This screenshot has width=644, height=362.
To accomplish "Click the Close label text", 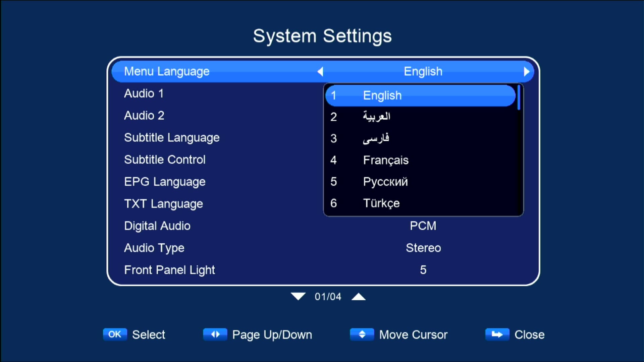I will click(x=530, y=334).
